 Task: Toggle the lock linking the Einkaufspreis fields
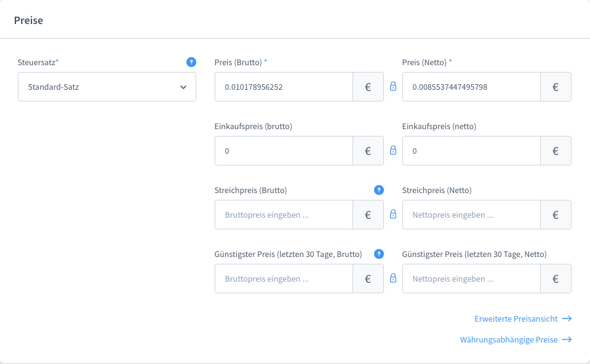[x=393, y=151]
